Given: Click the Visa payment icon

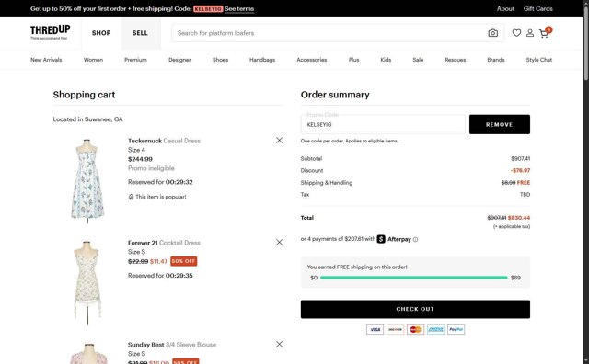Looking at the screenshot, I should tap(375, 329).
